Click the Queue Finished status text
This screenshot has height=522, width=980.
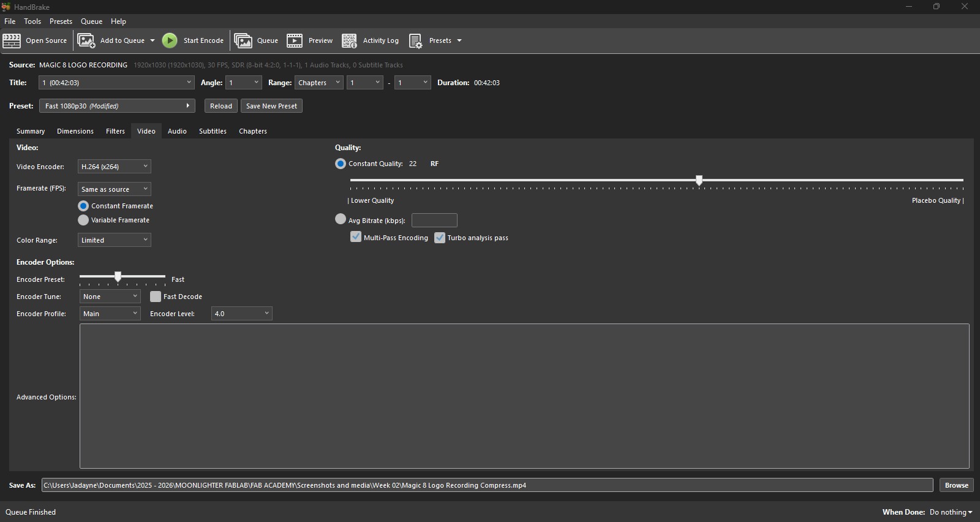(x=31, y=512)
